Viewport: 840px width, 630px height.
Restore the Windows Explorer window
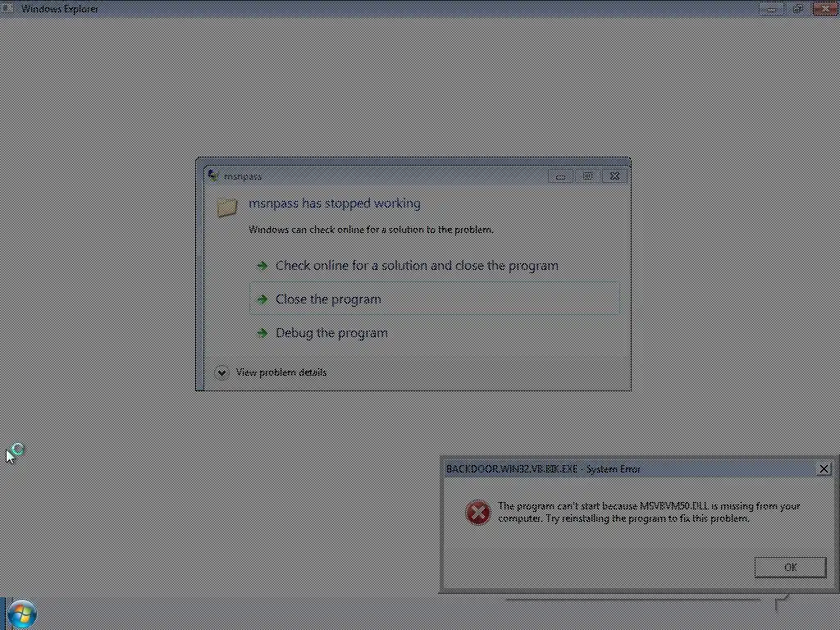(798, 8)
